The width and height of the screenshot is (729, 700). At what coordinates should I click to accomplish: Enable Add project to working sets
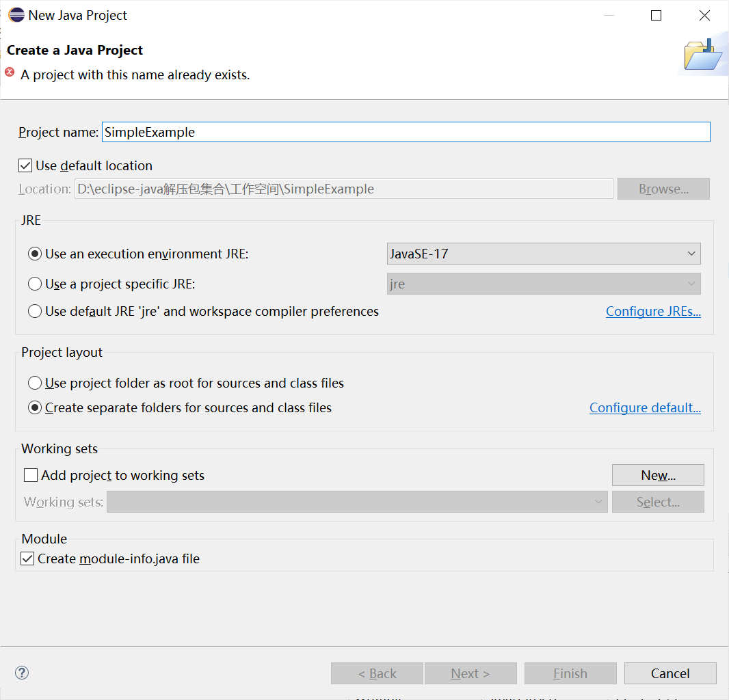click(x=31, y=475)
